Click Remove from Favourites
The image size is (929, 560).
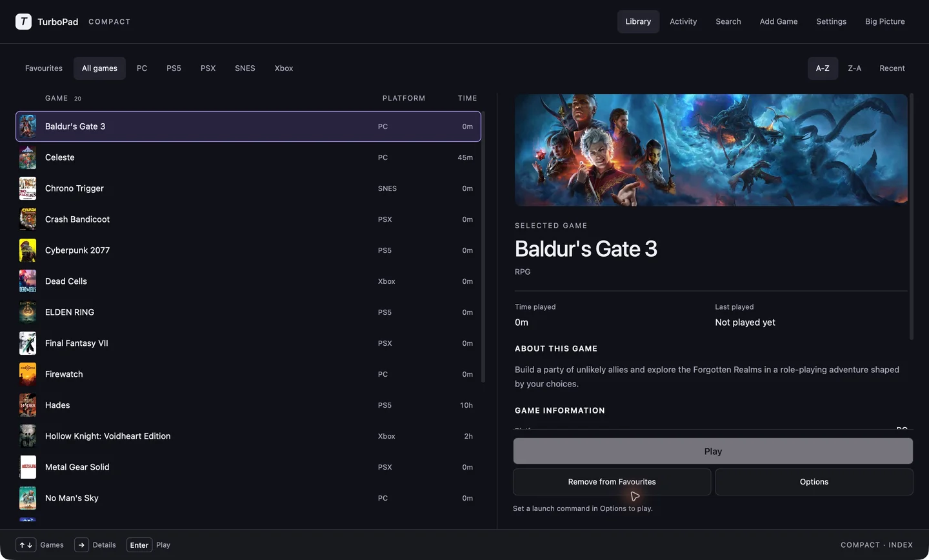pyautogui.click(x=612, y=482)
